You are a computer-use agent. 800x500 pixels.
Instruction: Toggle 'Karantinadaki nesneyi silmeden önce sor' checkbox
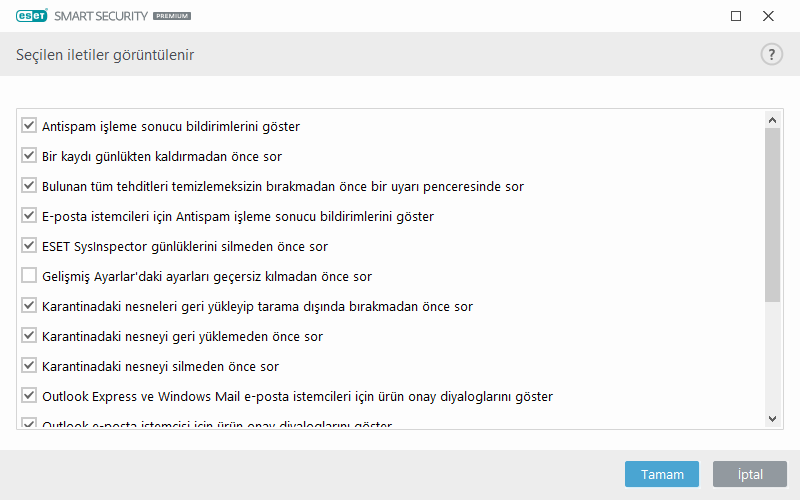pos(29,366)
